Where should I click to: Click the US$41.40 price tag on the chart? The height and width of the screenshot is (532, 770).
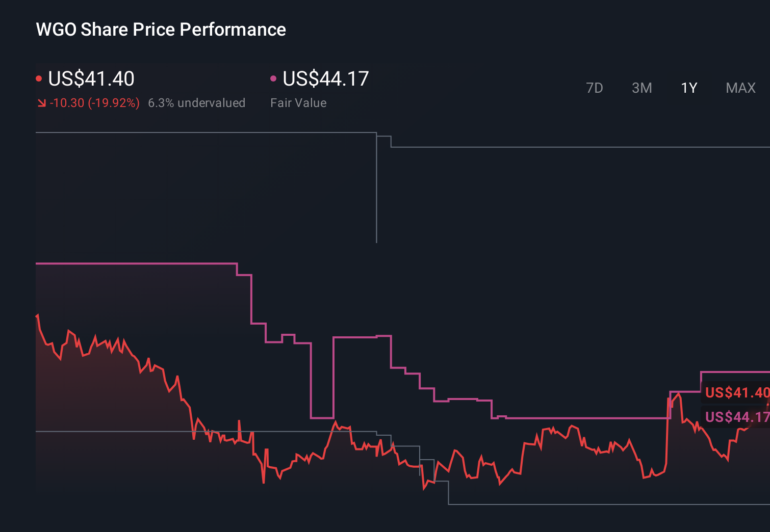click(x=737, y=393)
